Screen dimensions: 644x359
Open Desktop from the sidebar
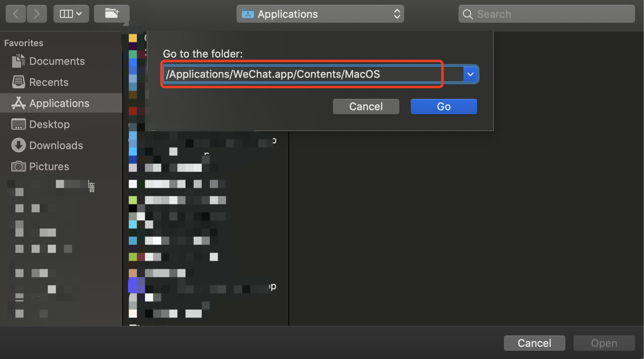pos(61,124)
